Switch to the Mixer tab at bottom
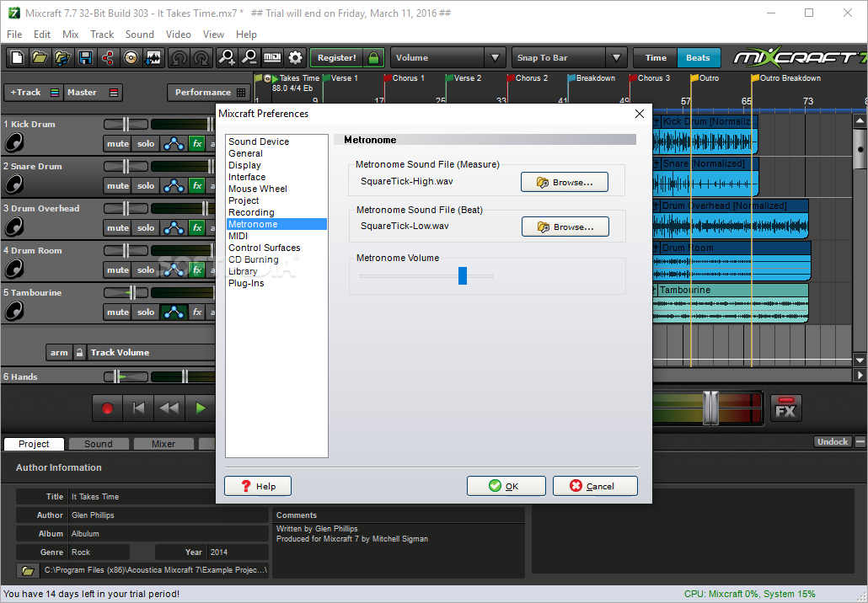This screenshot has height=603, width=868. (x=163, y=444)
